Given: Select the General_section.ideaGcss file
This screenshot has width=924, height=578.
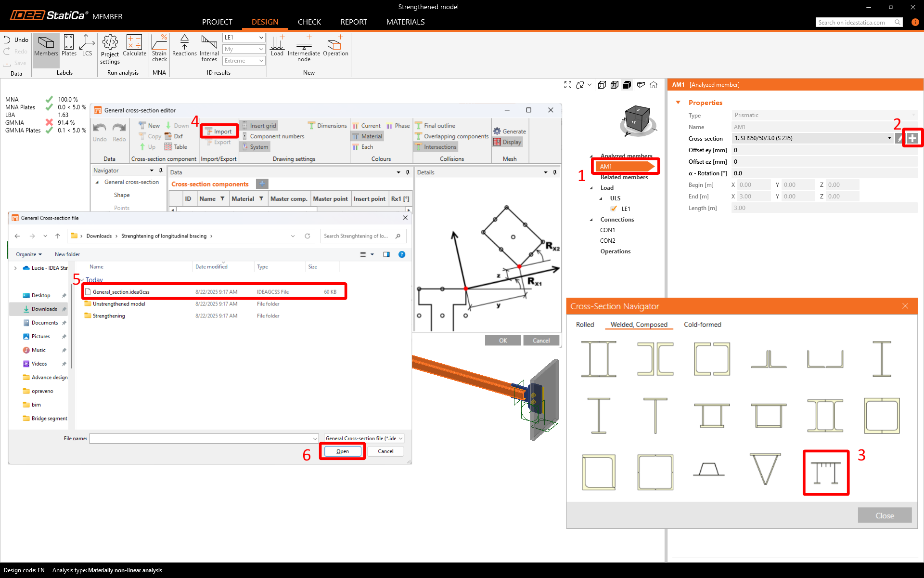Looking at the screenshot, I should (121, 292).
